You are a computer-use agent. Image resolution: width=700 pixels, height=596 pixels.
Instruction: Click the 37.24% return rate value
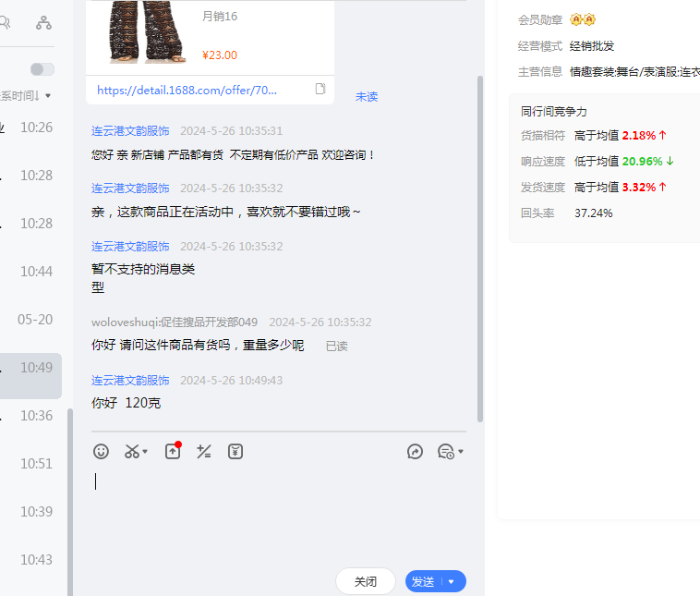[593, 213]
